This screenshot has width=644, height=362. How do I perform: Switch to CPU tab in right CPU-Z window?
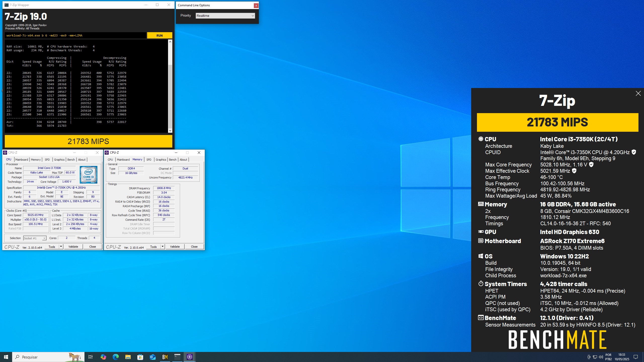click(110, 160)
